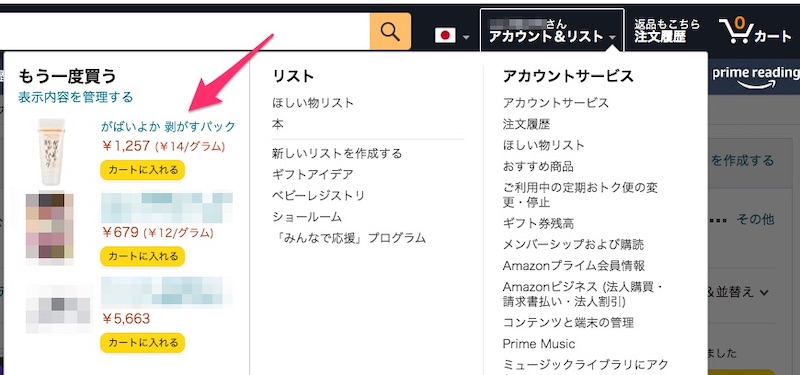Click the Japan flag language icon
Viewport: 800px width, 375px height.
[x=445, y=35]
